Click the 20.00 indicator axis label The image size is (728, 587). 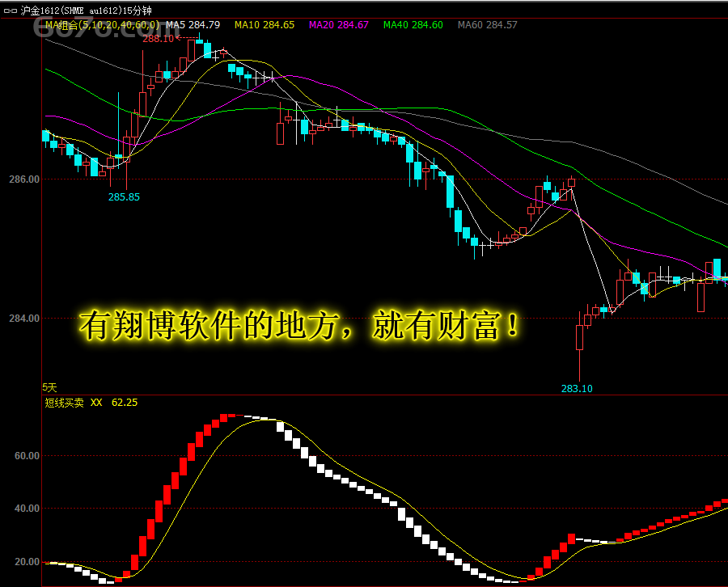tap(27, 562)
